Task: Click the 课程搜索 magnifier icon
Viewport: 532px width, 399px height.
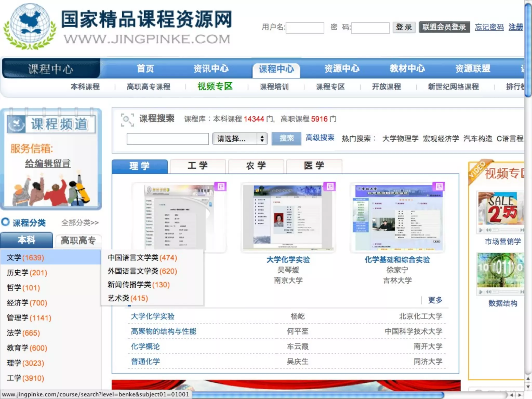Action: (127, 120)
